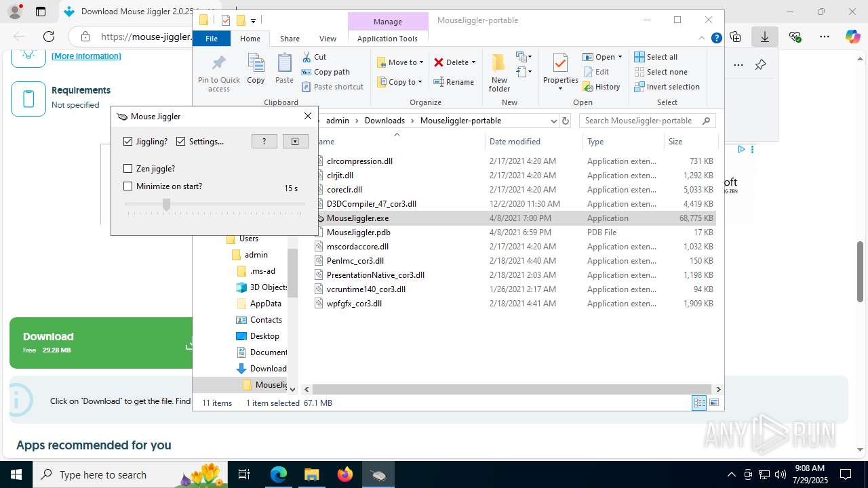Switch to Large icons view layout icon

[713, 403]
